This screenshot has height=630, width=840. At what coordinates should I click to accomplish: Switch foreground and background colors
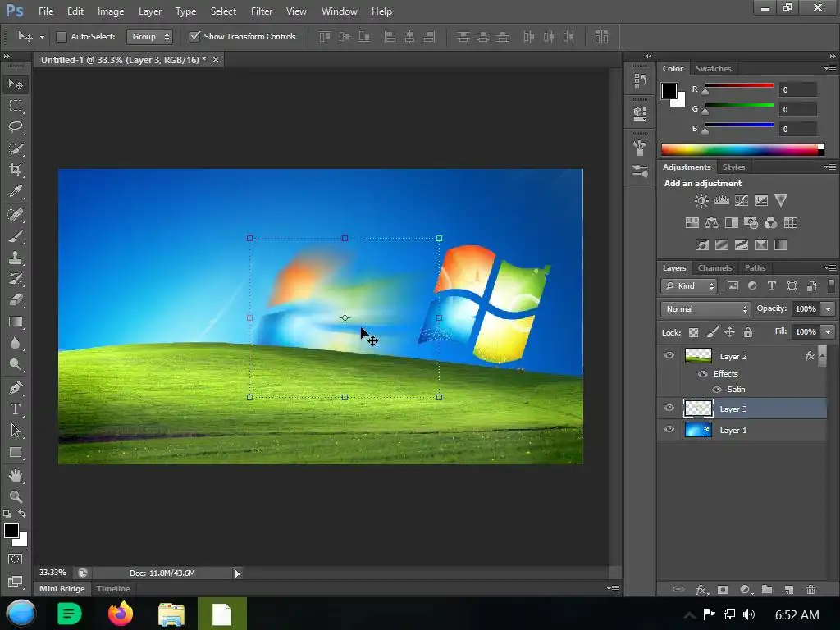[x=22, y=514]
